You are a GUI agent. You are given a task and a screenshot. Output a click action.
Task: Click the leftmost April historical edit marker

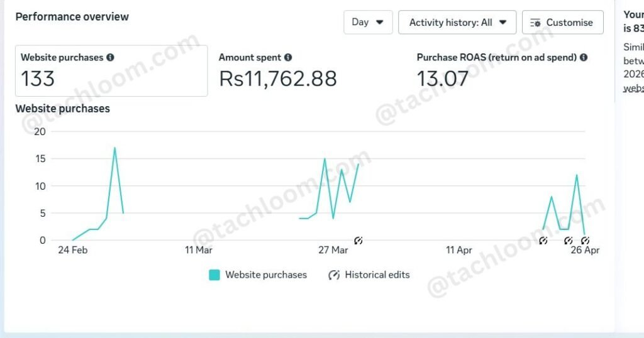click(543, 241)
